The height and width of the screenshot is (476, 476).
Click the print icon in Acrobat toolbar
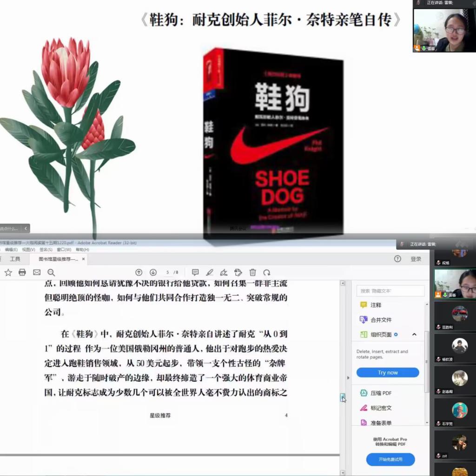click(22, 272)
